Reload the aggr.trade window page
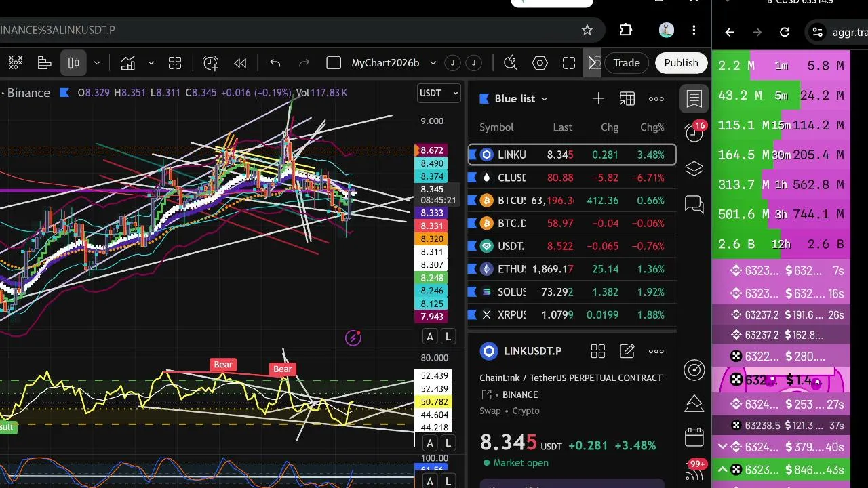Viewport: 868px width, 488px height. tap(785, 32)
